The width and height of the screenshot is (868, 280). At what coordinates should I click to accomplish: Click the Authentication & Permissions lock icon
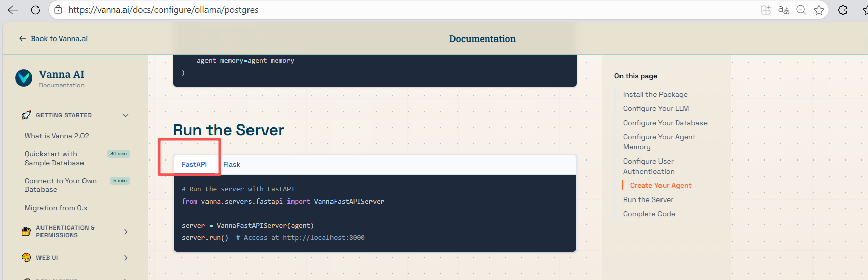click(26, 231)
